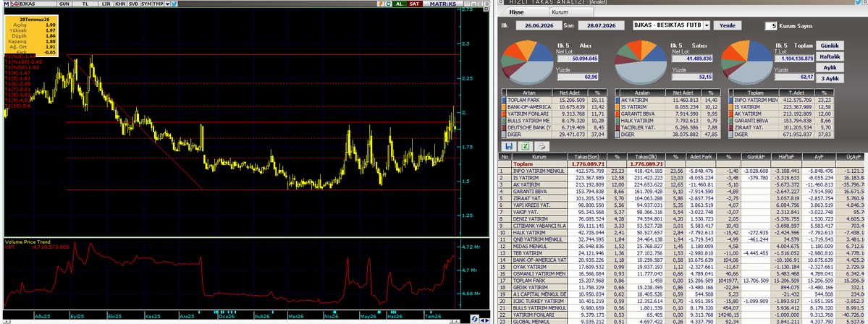Click the Kurum Sayısı input showing 5

point(771,25)
